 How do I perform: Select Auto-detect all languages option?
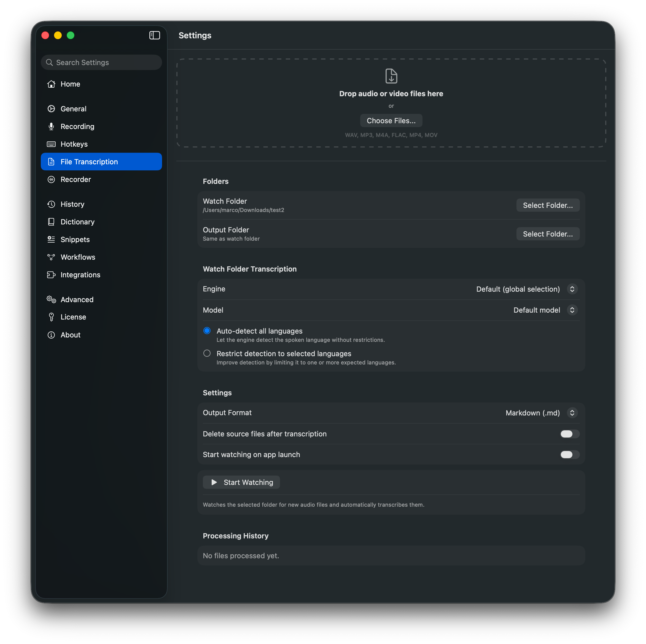coord(207,331)
